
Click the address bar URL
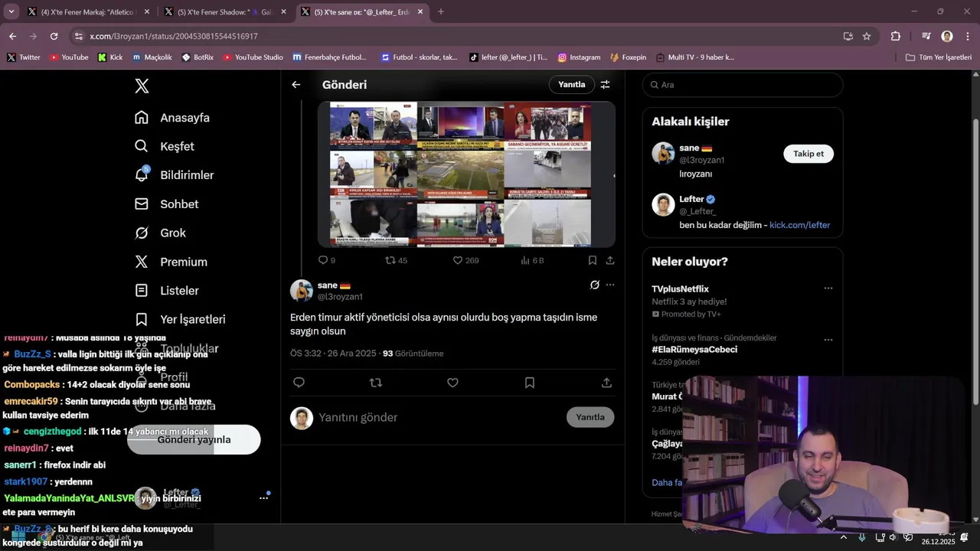(174, 36)
